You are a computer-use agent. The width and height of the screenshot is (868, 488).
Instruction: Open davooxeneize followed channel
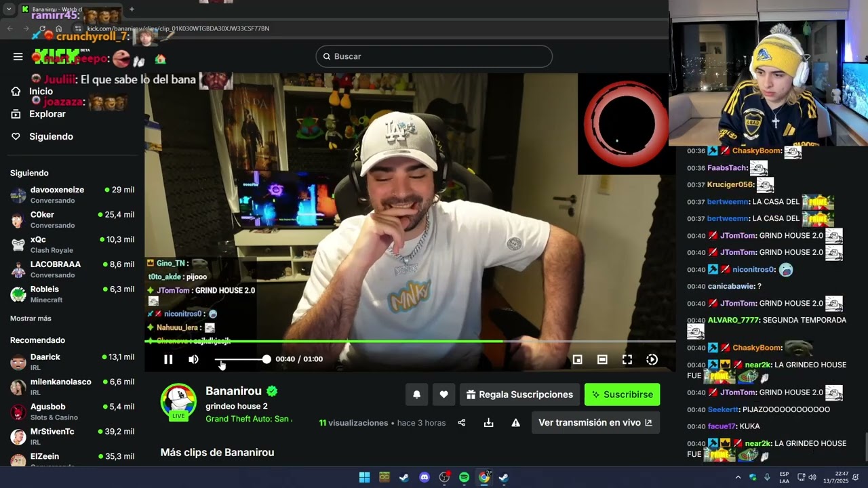pyautogui.click(x=72, y=195)
